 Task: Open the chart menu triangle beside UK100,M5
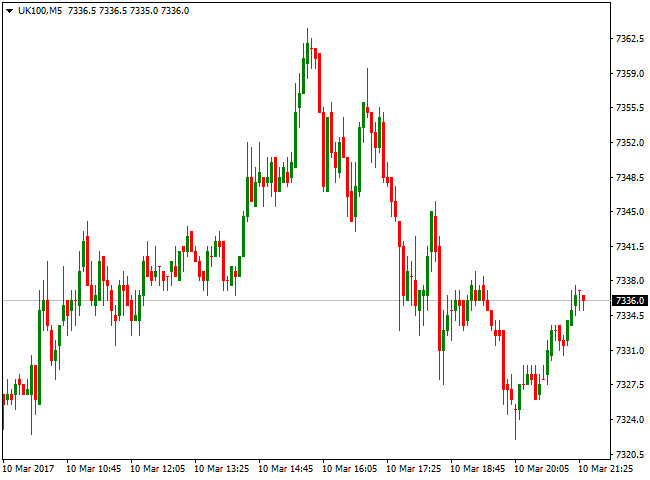tap(9, 11)
